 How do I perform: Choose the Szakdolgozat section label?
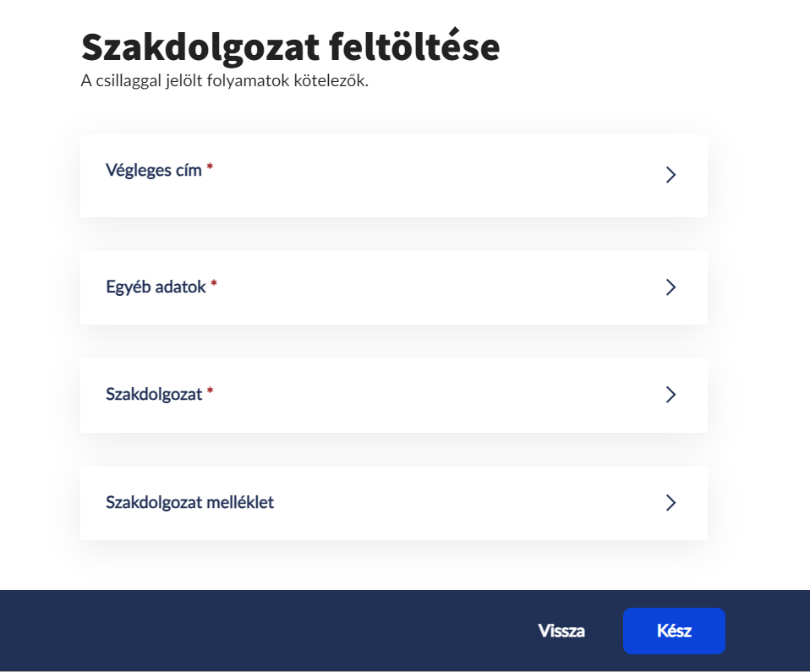coord(154,394)
